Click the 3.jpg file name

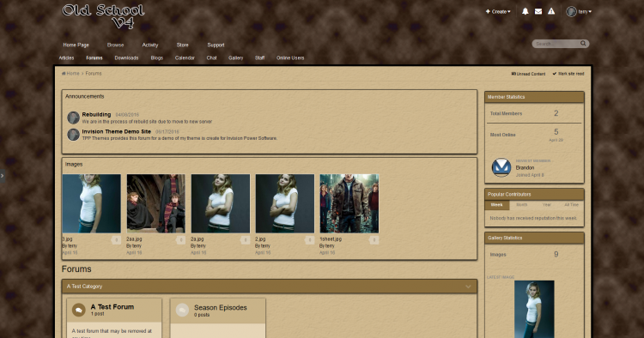click(x=67, y=238)
